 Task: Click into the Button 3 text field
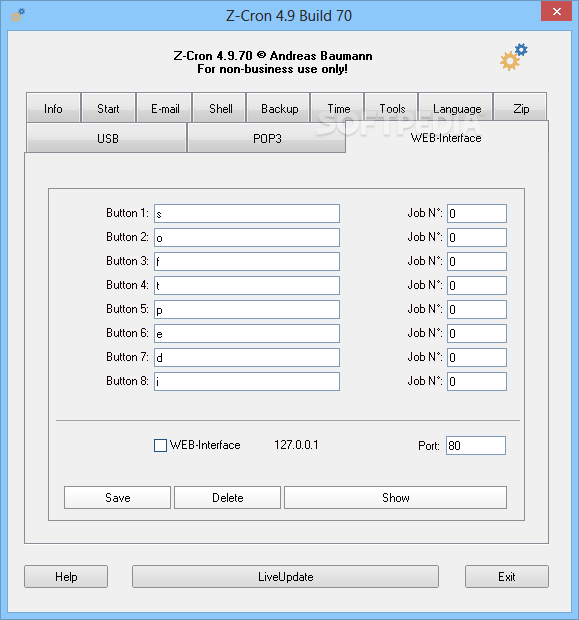247,261
